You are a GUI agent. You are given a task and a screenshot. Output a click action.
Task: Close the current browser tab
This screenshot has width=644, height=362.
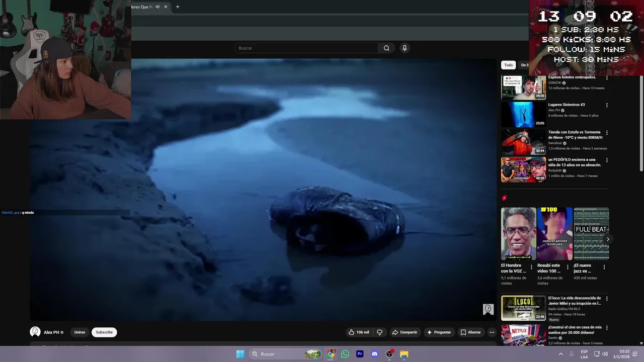pos(166,7)
